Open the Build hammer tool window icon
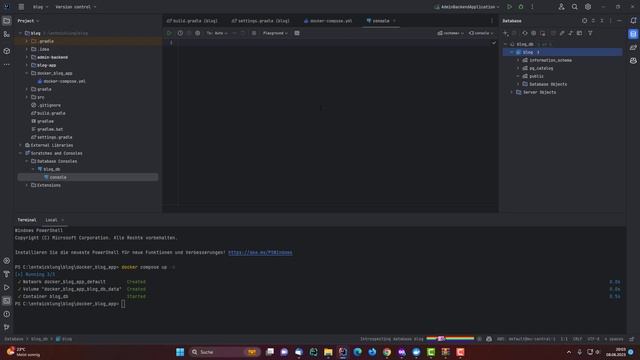Screen dimensions: 640x360 7,274
